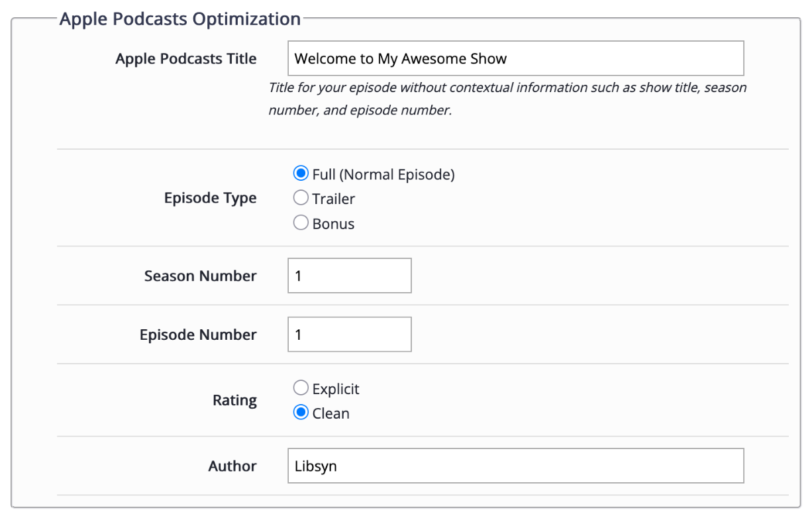
Task: Click the Author field containing Libsyn
Action: (x=515, y=466)
